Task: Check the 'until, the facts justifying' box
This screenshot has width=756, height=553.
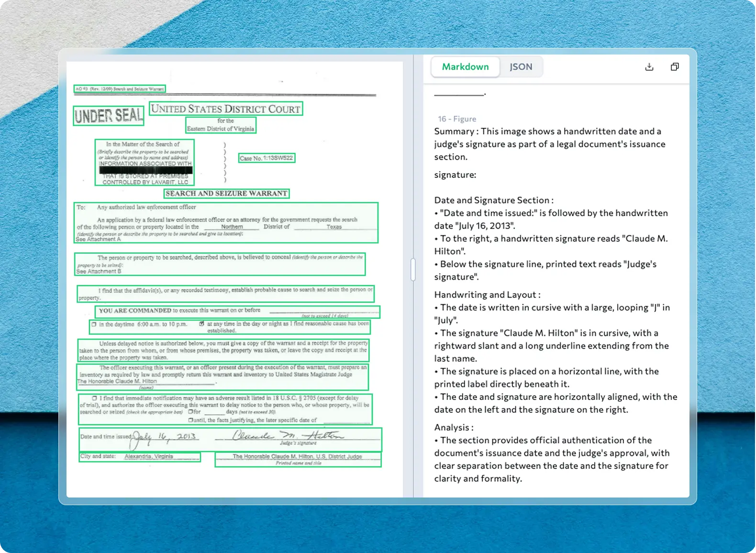Action: [x=190, y=420]
